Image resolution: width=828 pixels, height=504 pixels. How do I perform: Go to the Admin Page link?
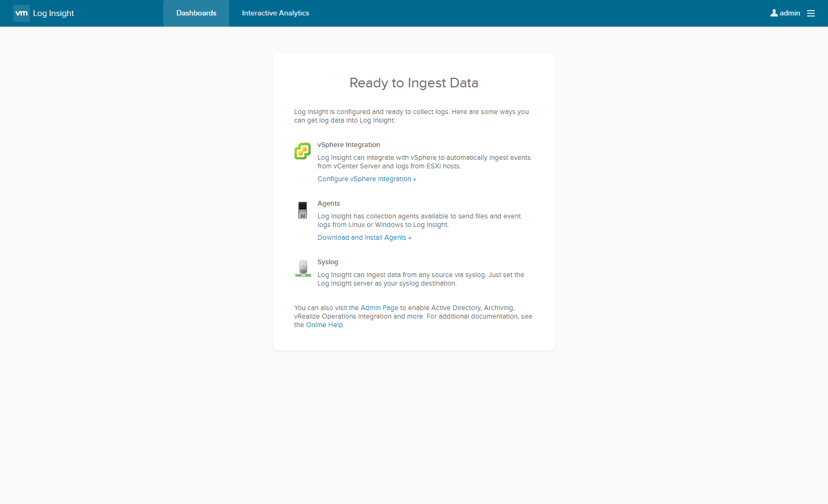click(x=379, y=308)
